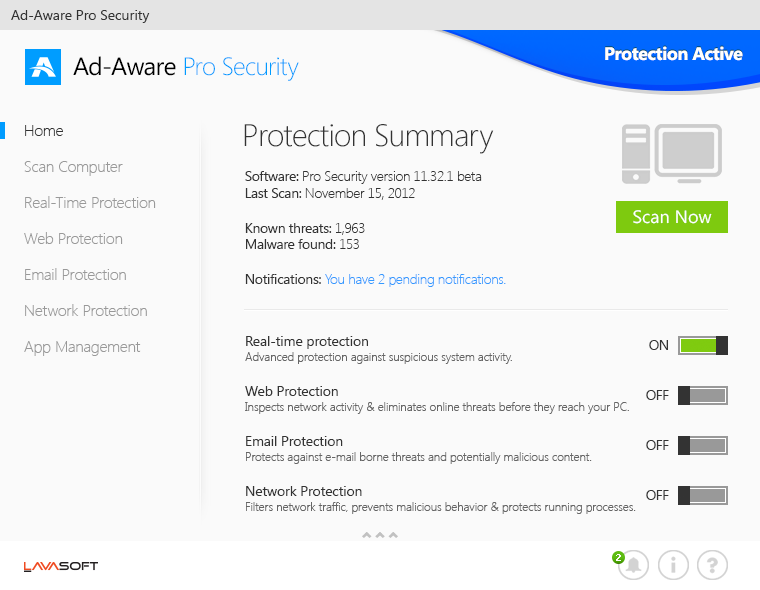This screenshot has width=760, height=590.
Task: Open the notifications bell icon
Action: (633, 565)
